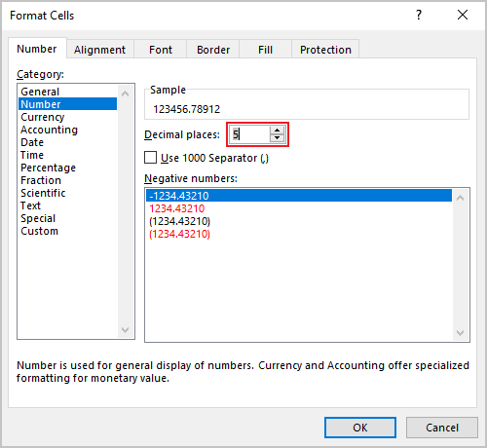Select black (1234.43210) parentheses format
The width and height of the screenshot is (487, 448).
pyautogui.click(x=299, y=221)
